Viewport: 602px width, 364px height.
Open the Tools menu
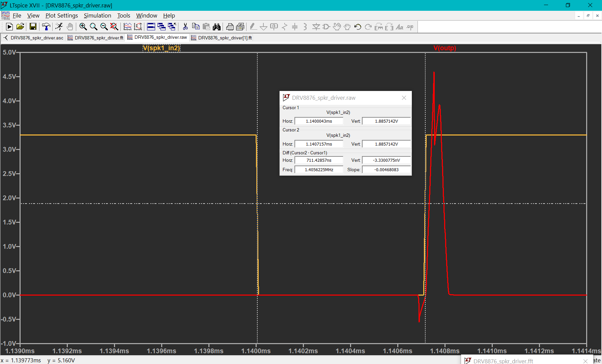click(x=123, y=16)
